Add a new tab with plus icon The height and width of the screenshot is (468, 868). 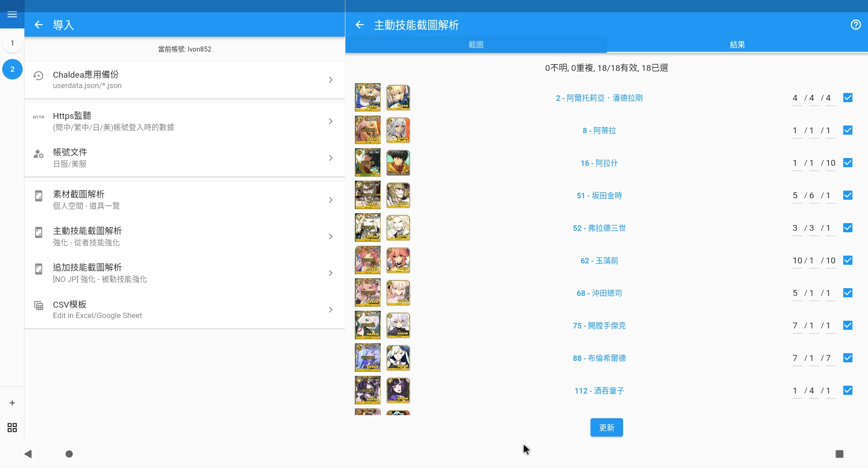coord(12,403)
